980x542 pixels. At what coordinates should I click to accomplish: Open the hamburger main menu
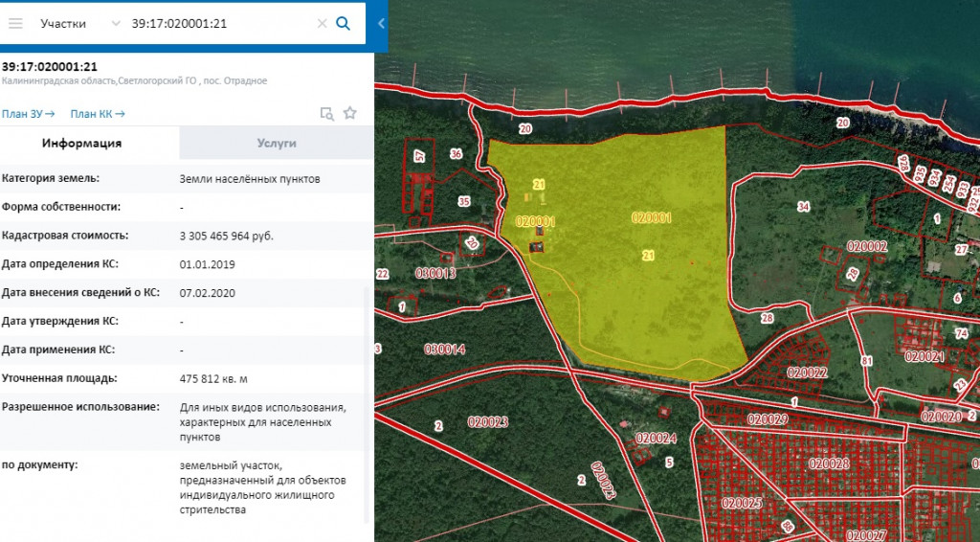(15, 23)
